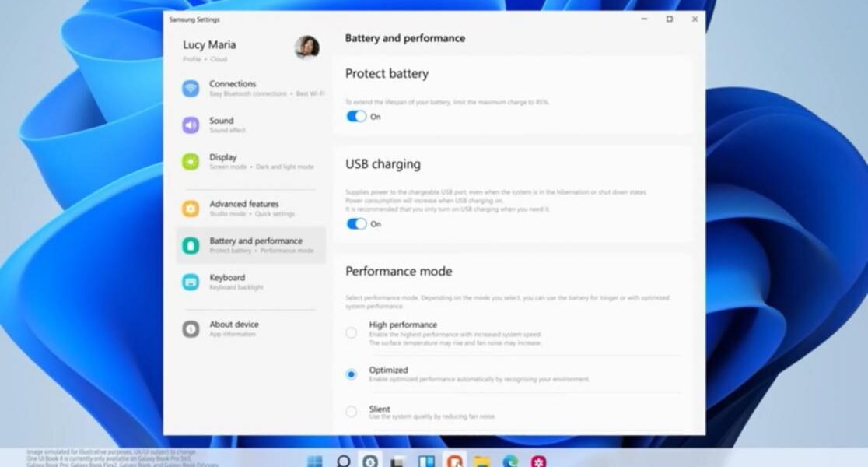Open taskbar Search magnifier icon
This screenshot has height=467, width=868.
point(343,462)
